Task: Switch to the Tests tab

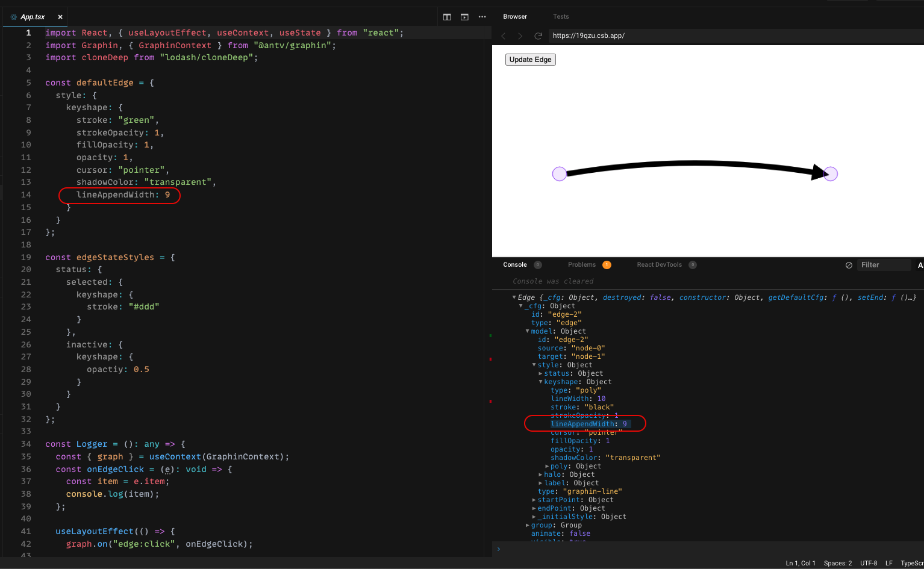Action: click(561, 16)
